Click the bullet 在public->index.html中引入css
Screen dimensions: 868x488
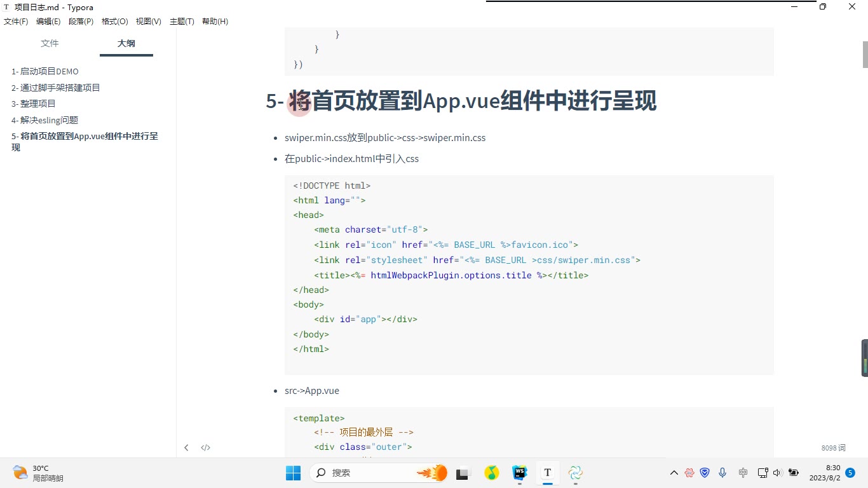click(351, 159)
